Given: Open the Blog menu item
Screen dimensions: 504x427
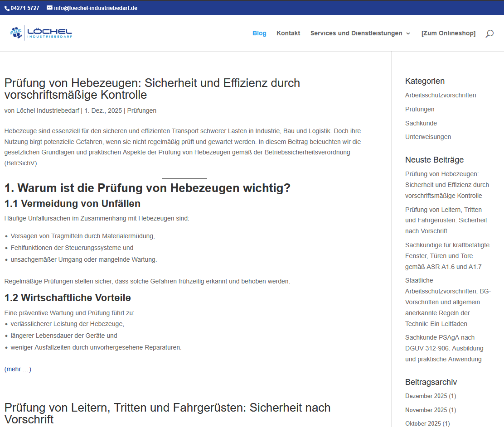Looking at the screenshot, I should 259,33.
